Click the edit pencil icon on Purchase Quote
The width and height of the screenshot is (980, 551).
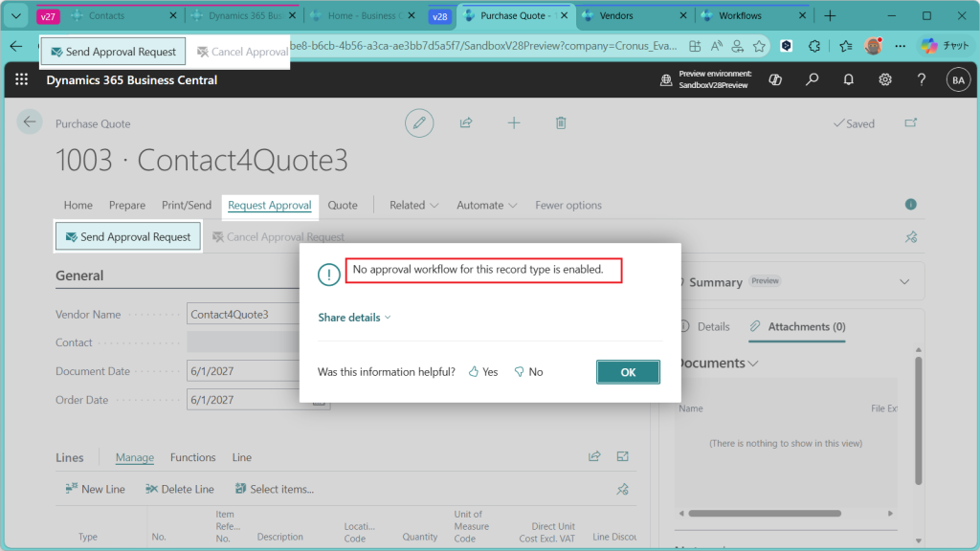[x=418, y=122]
